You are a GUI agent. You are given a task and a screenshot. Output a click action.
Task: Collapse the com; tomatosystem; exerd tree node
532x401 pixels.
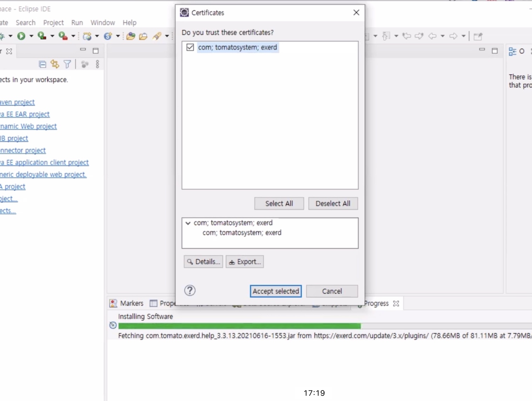[188, 223]
